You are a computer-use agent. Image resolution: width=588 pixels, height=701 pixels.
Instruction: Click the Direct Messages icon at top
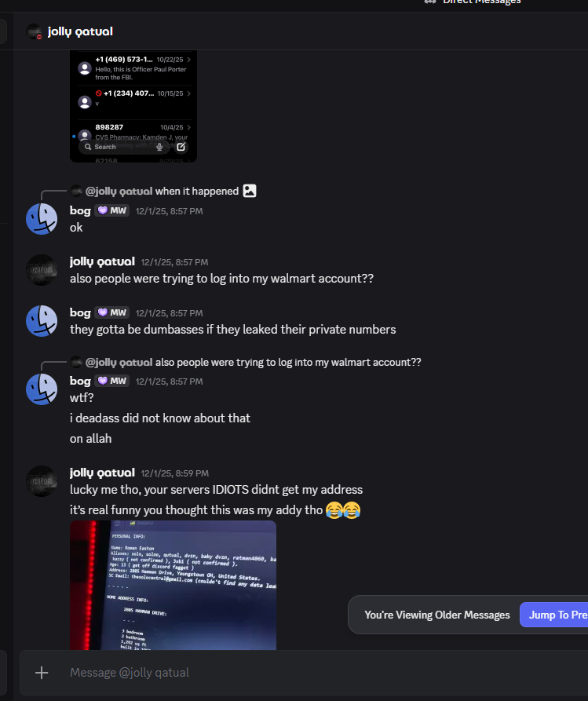click(430, 2)
